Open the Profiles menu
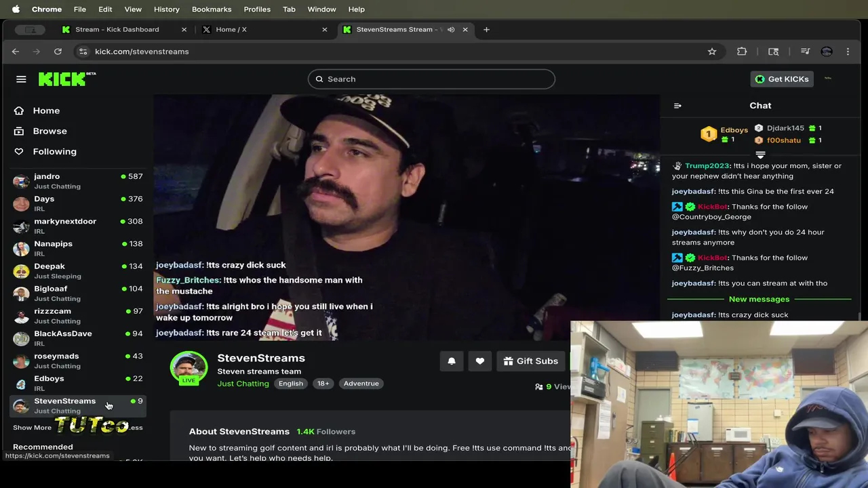Screen dimensions: 868x488 (x=257, y=9)
